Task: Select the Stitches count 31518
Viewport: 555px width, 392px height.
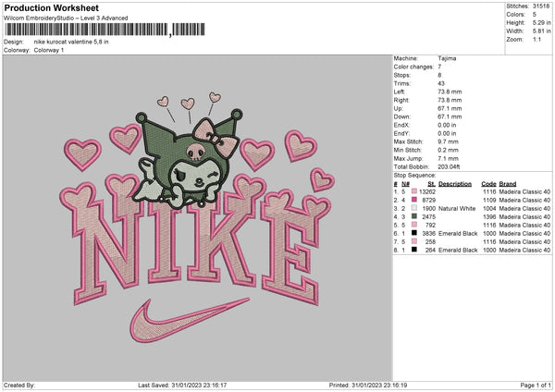Action: (x=541, y=6)
